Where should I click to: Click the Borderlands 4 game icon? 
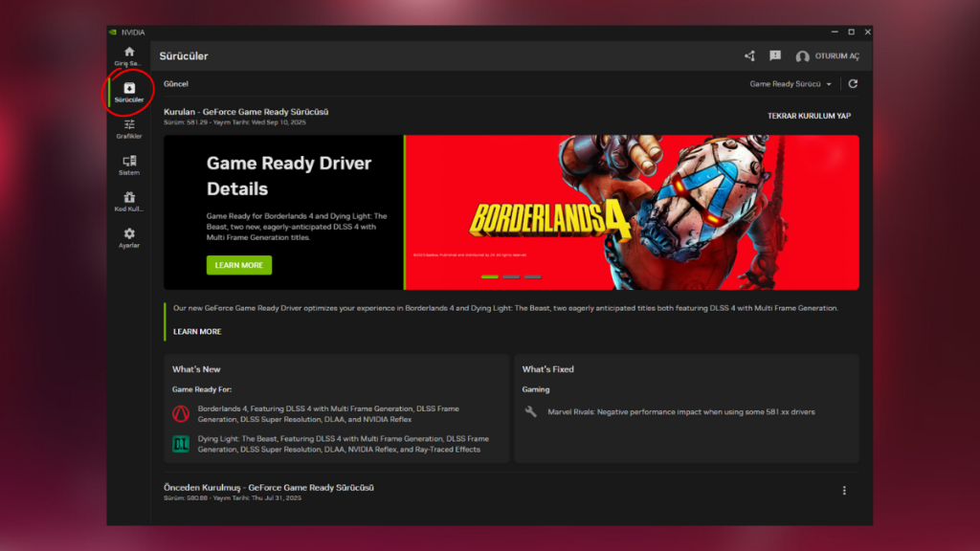point(181,413)
